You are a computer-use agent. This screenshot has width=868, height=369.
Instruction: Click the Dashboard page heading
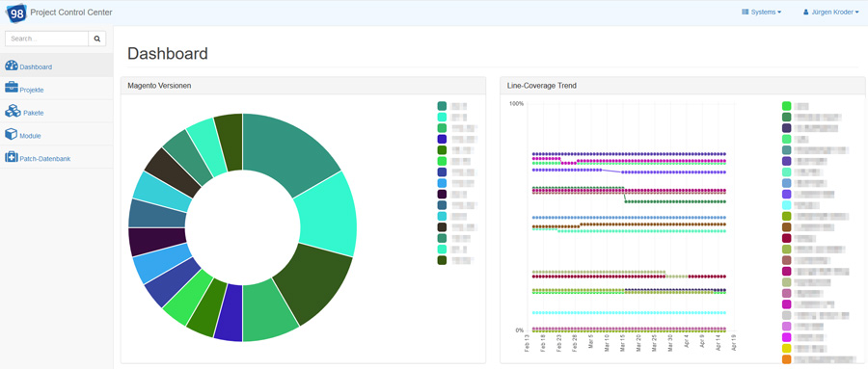[168, 54]
